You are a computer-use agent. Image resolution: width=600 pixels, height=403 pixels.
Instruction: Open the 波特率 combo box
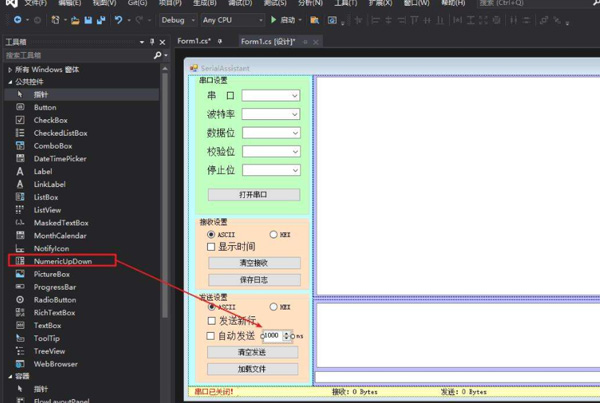[x=271, y=114]
